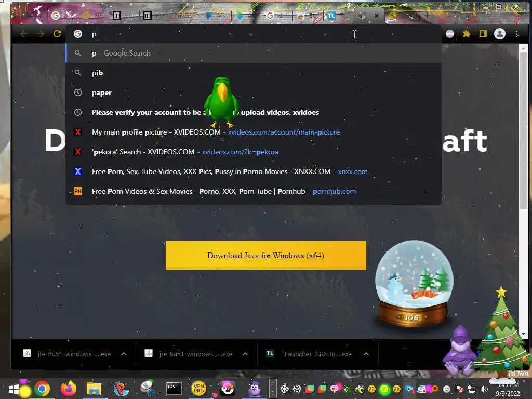Screen dimensions: 532x399
Task: Switch to the Privacy tab
Action: point(184,16)
